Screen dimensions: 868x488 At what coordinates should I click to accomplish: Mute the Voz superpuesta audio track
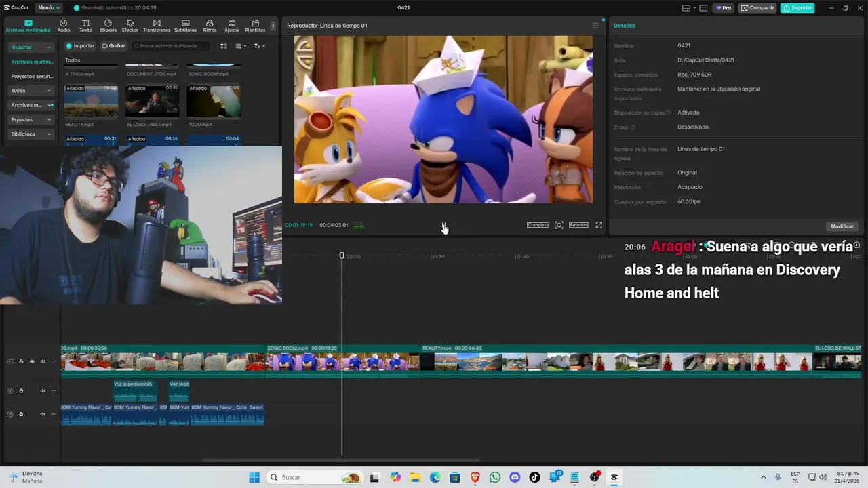pyautogui.click(x=43, y=390)
